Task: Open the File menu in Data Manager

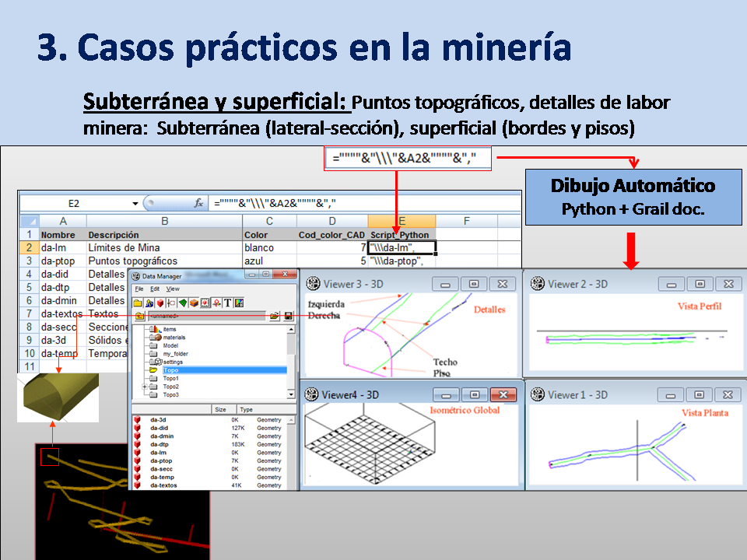Action: (x=140, y=289)
